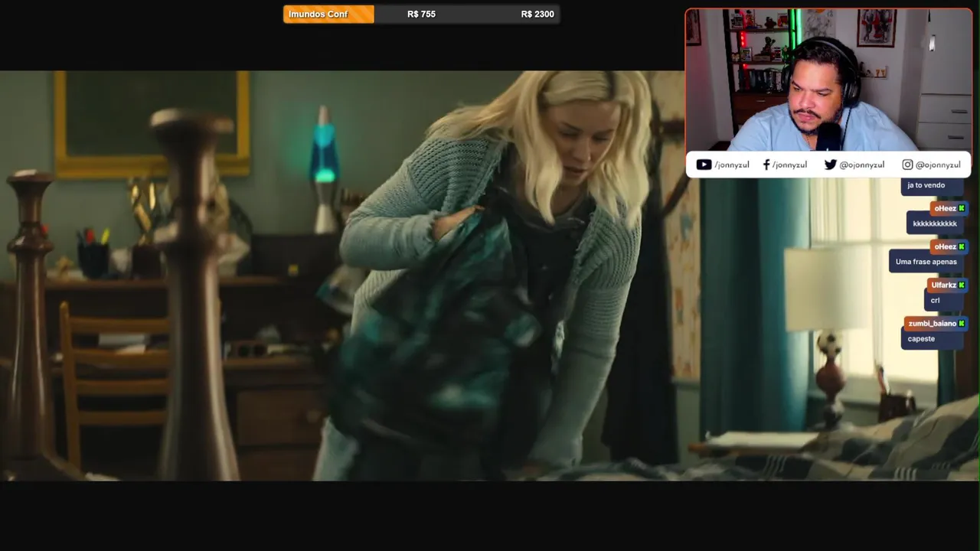Click the 'R$ 2300' goal amount
980x551 pixels.
pos(537,14)
